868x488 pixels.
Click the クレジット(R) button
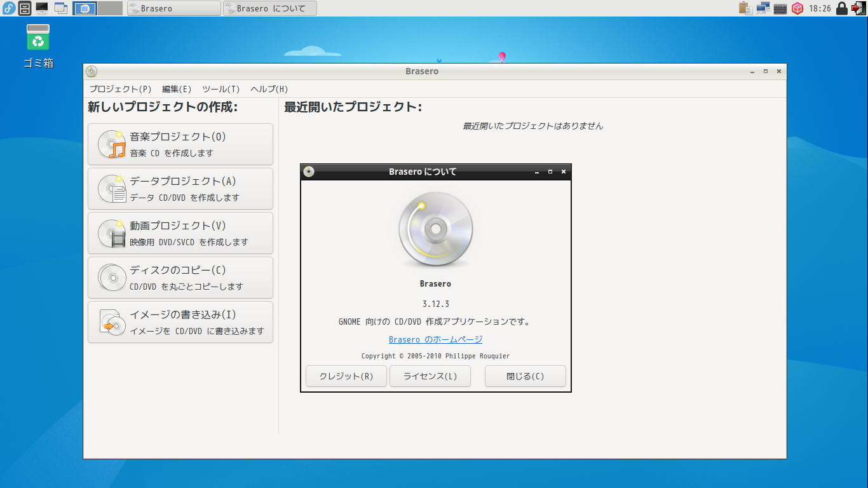click(x=346, y=376)
